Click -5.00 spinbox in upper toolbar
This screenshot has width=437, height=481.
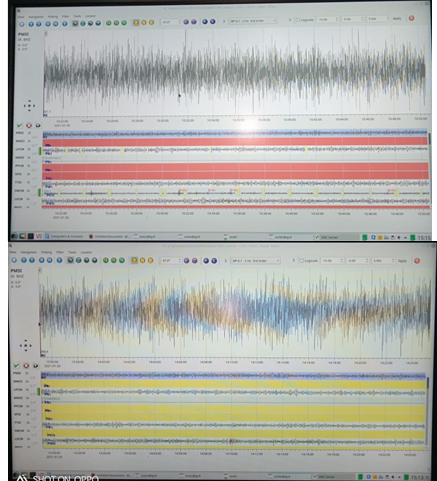click(x=353, y=19)
